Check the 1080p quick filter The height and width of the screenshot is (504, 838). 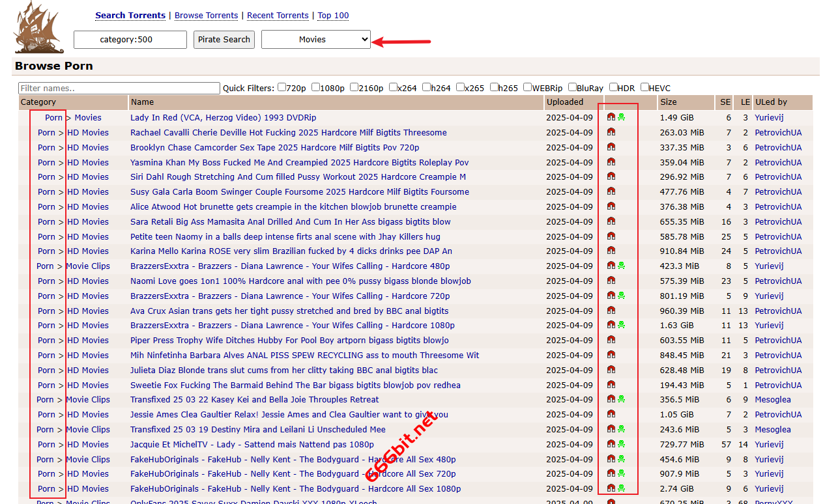point(316,87)
